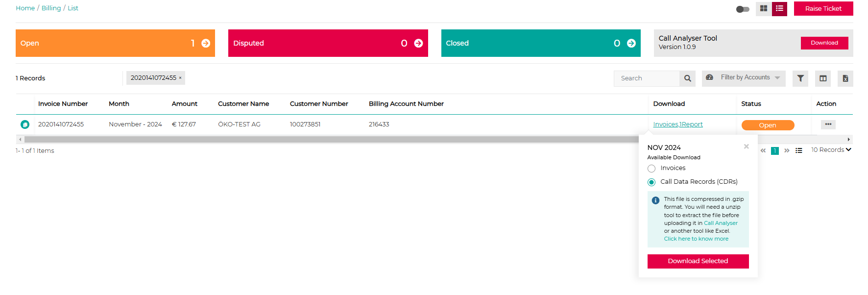868x295 pixels.
Task: Expand the Filter by Accounts dropdown
Action: (744, 78)
